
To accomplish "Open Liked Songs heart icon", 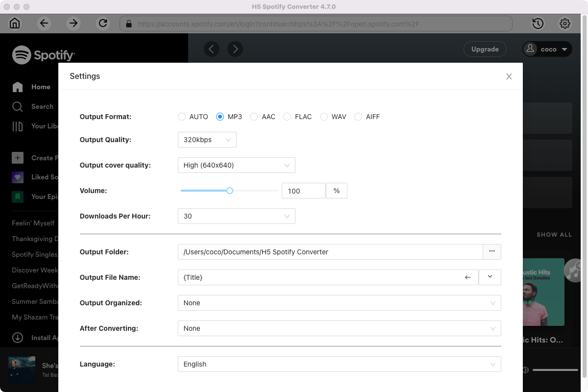I will click(x=18, y=177).
